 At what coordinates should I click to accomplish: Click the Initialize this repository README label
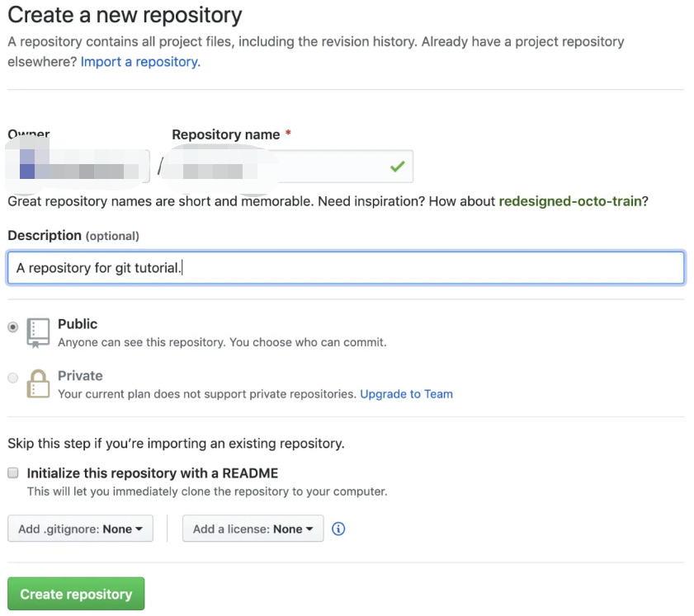[x=153, y=473]
